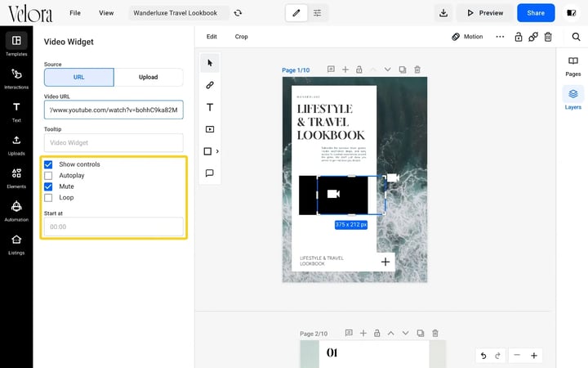The height and width of the screenshot is (368, 588).
Task: Zoom in with plus button bottom right
Action: (x=534, y=355)
